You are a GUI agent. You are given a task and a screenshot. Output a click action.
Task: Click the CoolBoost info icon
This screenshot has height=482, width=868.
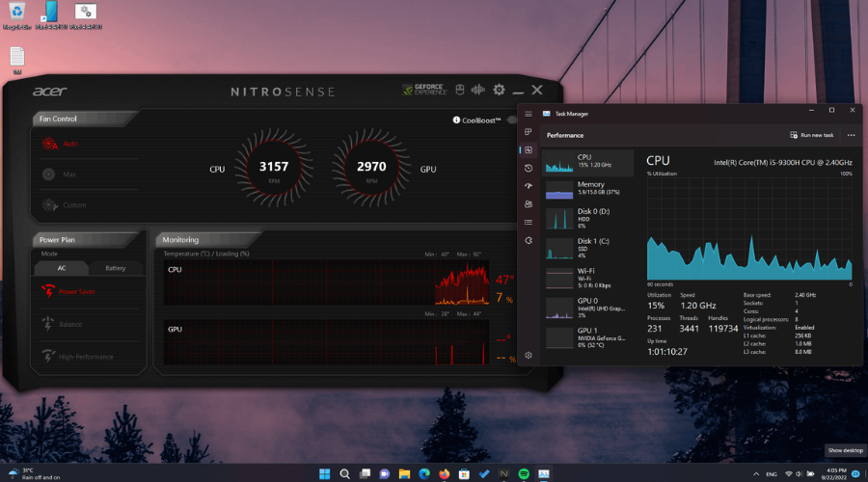coord(456,120)
